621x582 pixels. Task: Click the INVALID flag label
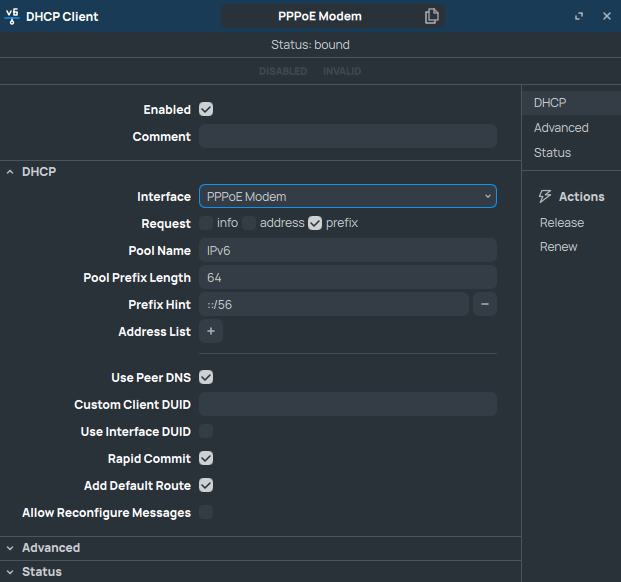342,71
